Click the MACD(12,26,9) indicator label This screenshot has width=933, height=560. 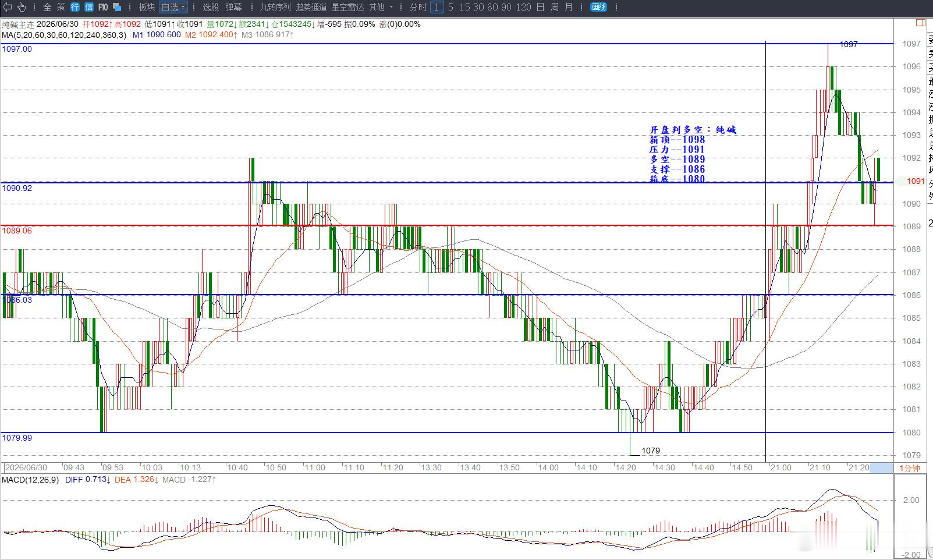click(x=30, y=480)
